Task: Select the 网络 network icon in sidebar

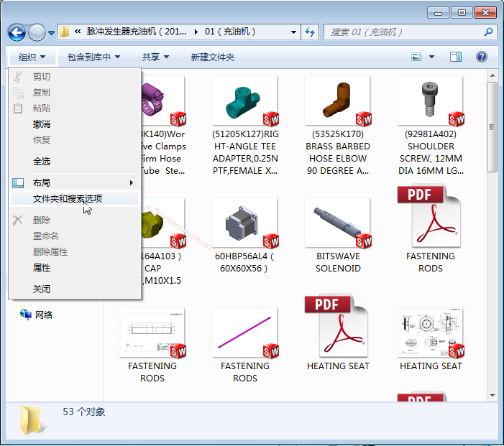Action: (x=26, y=315)
